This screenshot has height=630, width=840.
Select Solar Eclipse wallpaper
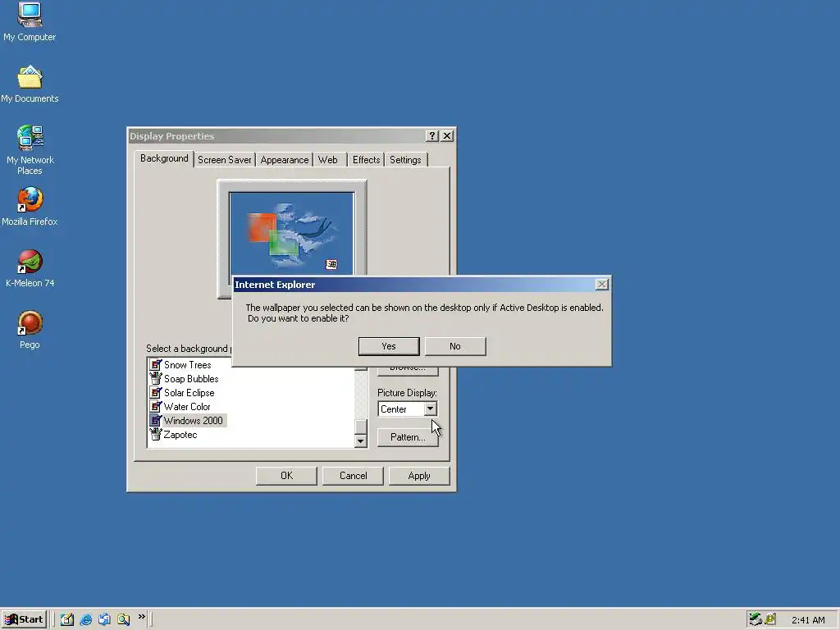click(189, 393)
